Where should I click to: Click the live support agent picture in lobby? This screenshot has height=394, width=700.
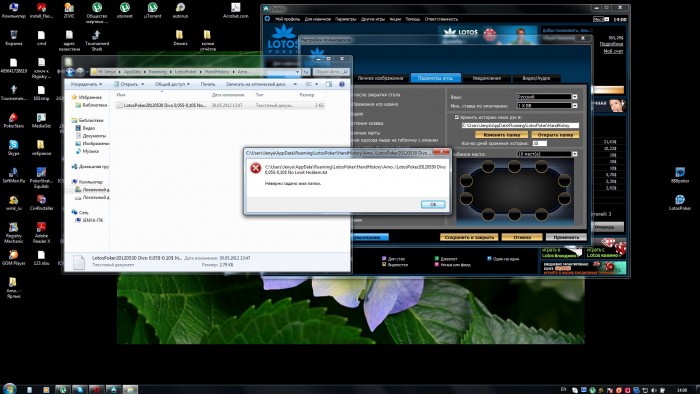[617, 105]
